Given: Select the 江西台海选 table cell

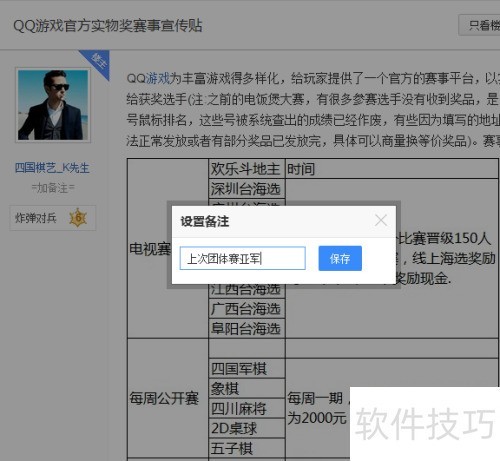Looking at the screenshot, I should point(247,290).
